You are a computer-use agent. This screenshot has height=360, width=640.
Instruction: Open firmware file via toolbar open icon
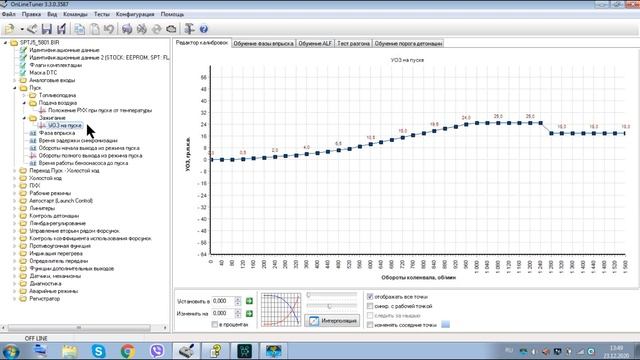click(x=9, y=29)
